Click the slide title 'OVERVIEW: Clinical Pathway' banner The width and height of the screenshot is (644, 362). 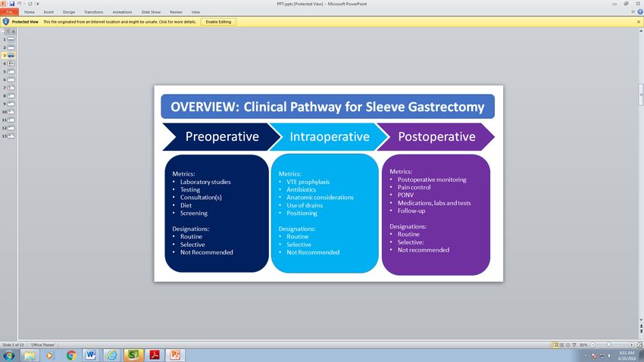click(x=328, y=107)
